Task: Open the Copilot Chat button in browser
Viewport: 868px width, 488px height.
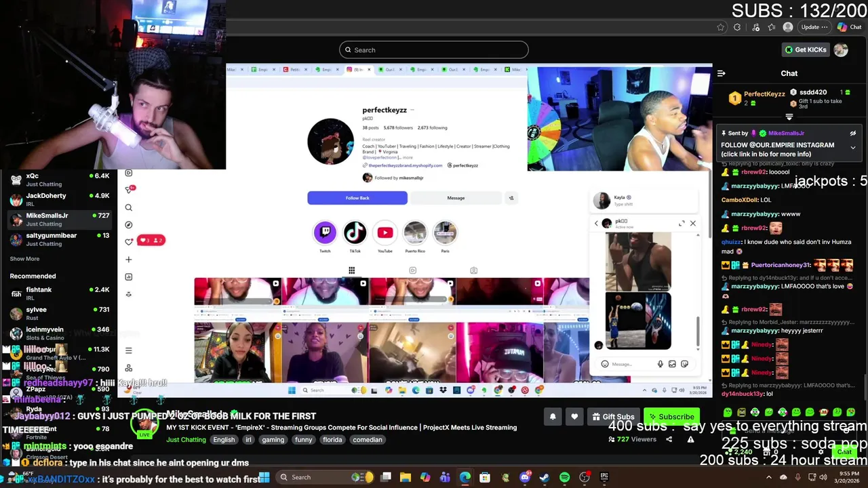Action: [849, 27]
